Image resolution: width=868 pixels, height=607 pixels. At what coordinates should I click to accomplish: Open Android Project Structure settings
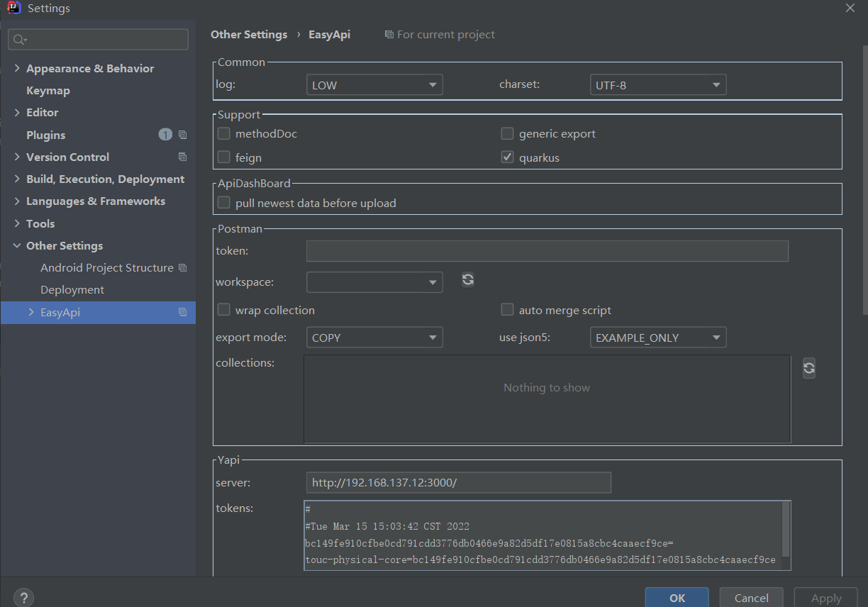tap(107, 268)
